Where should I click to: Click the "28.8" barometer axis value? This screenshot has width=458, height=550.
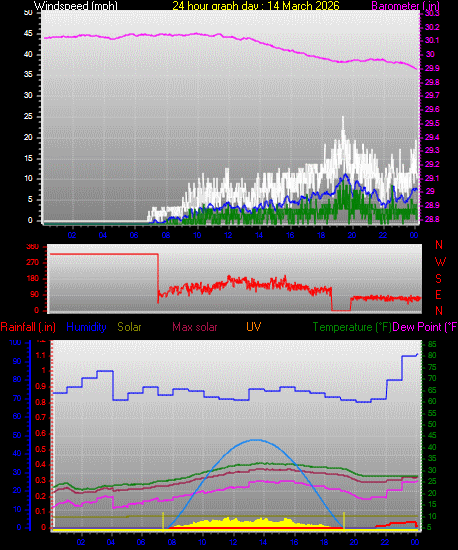pyautogui.click(x=432, y=219)
